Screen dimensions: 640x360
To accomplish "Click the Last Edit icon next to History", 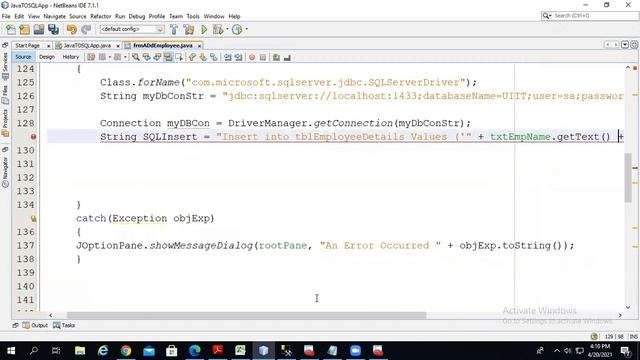I will coord(91,58).
